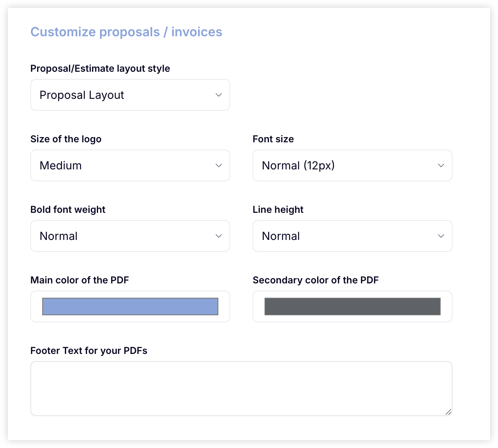The width and height of the screenshot is (498, 448).
Task: Click the textarea resize handle in footer box
Action: coord(448,412)
